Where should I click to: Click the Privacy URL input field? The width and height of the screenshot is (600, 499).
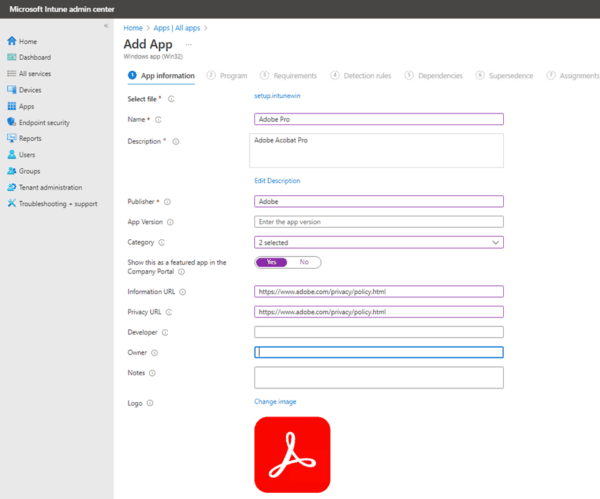click(378, 312)
